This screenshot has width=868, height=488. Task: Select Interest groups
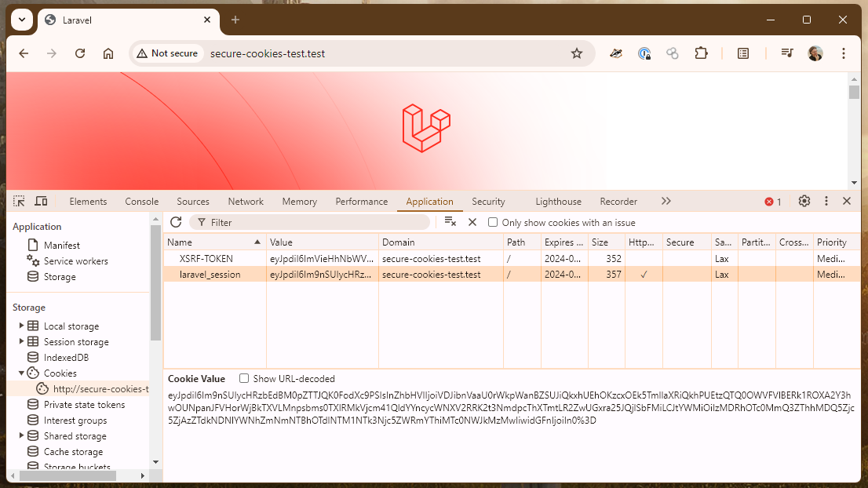(x=75, y=420)
